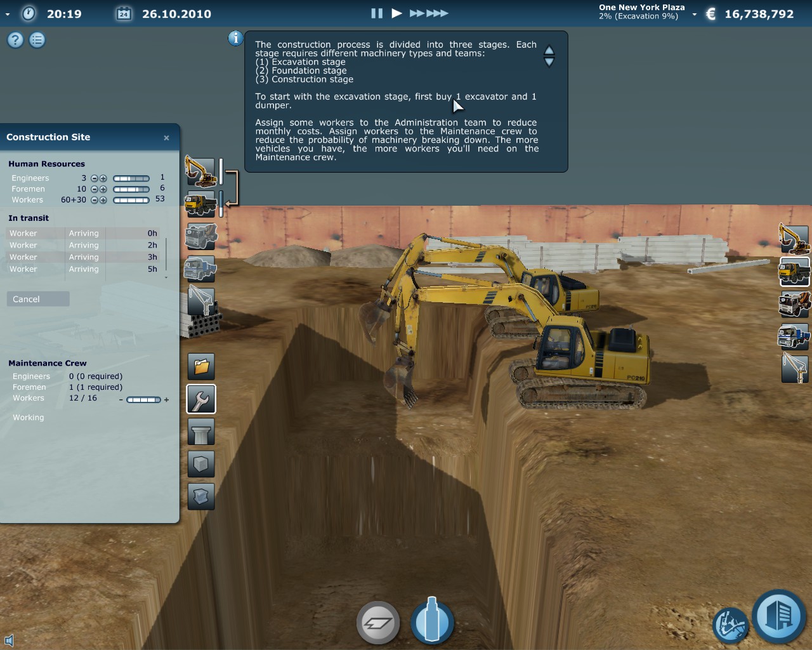Image resolution: width=812 pixels, height=650 pixels.
Task: Select the round bottle-shaped tower button
Action: tap(432, 621)
